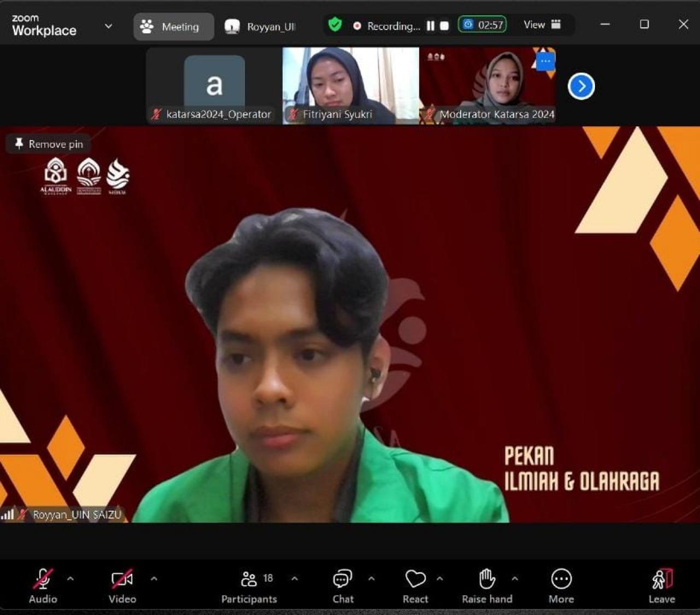
Task: Expand the Audio options arrow
Action: pyautogui.click(x=71, y=578)
